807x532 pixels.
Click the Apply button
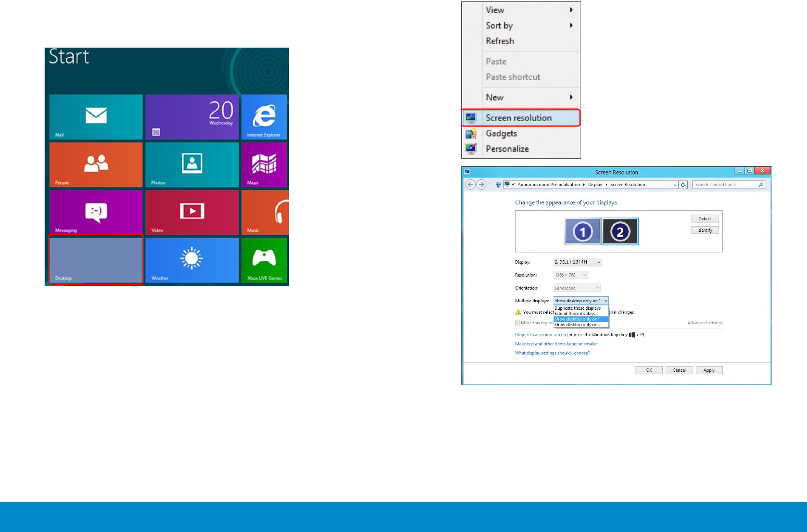click(x=709, y=370)
